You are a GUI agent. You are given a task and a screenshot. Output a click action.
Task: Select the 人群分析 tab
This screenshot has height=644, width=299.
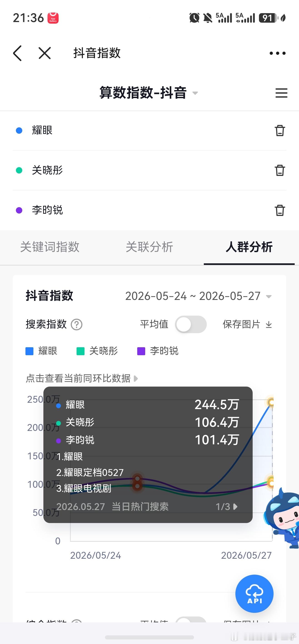(249, 247)
